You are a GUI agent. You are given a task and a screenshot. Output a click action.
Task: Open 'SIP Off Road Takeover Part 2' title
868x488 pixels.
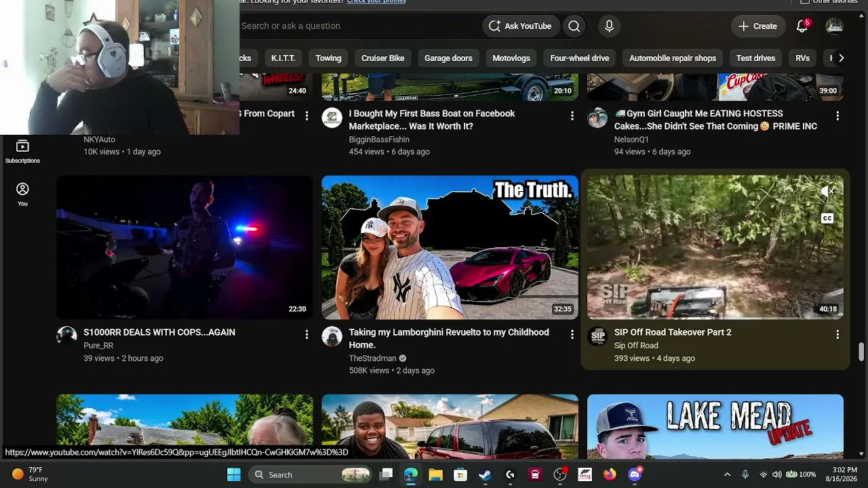click(673, 332)
